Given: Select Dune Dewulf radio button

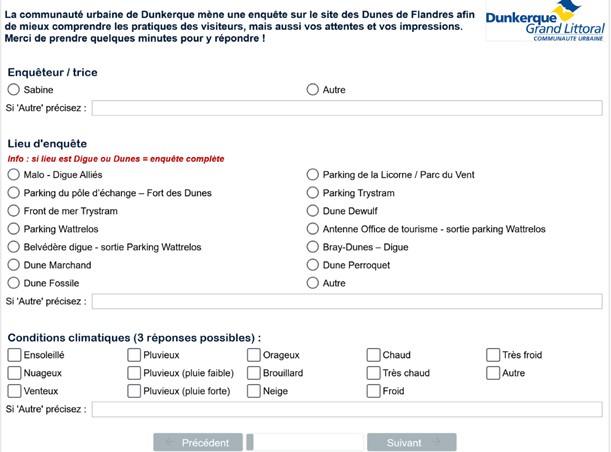Looking at the screenshot, I should coord(313,211).
